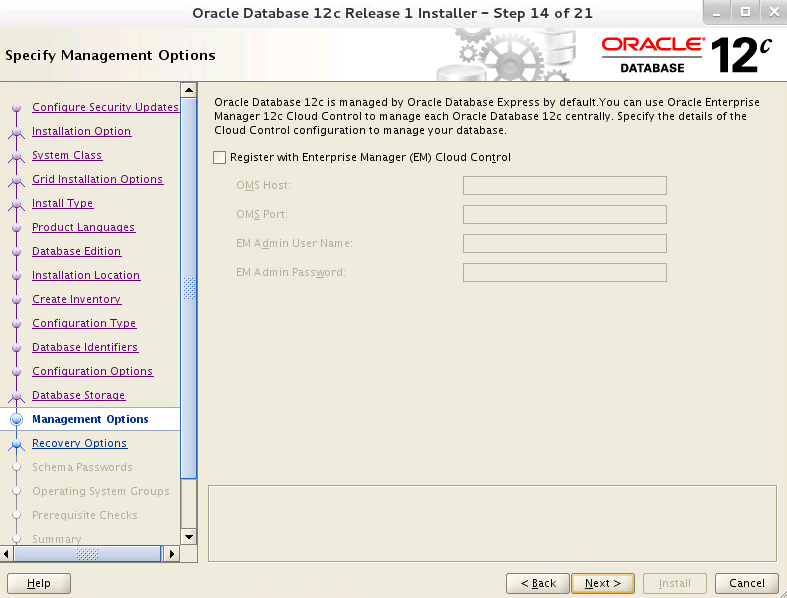Enable Register with Enterprise Manager Cloud Control checkbox

(219, 158)
